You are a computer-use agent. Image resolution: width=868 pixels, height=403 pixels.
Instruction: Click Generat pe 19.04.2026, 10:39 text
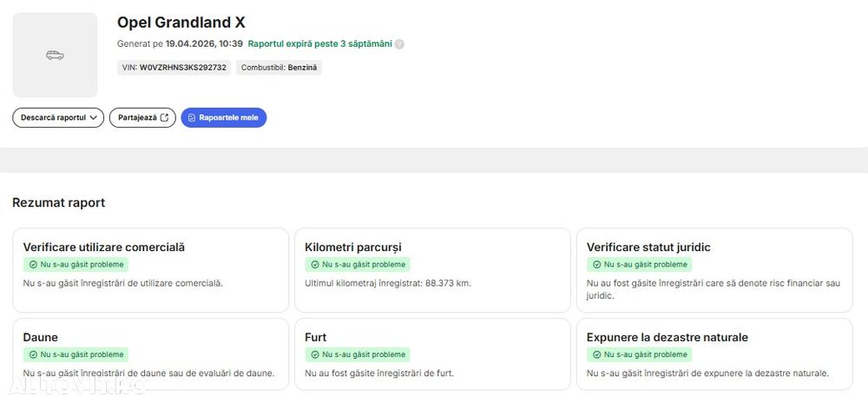pyautogui.click(x=180, y=43)
